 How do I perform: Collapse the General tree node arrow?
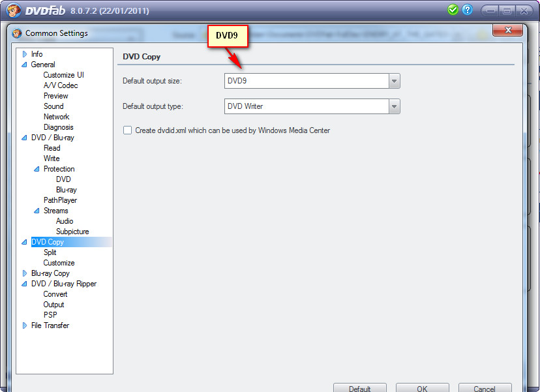tap(24, 65)
